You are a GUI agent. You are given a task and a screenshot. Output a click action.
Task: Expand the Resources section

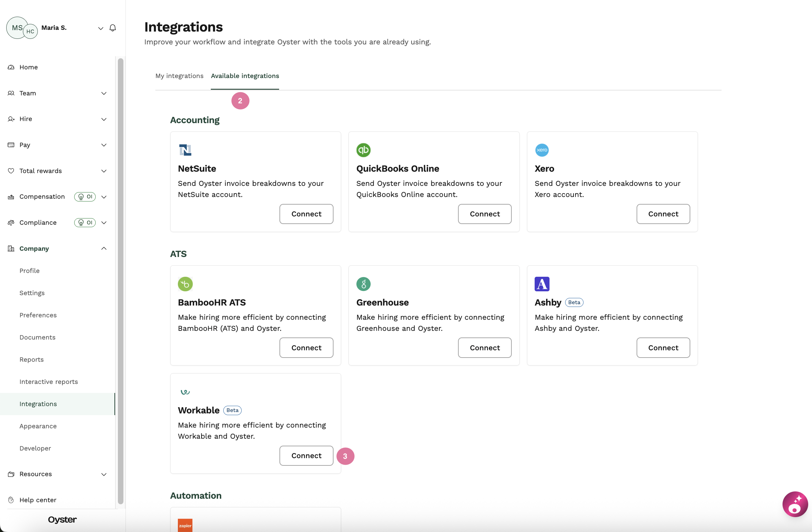[104, 474]
